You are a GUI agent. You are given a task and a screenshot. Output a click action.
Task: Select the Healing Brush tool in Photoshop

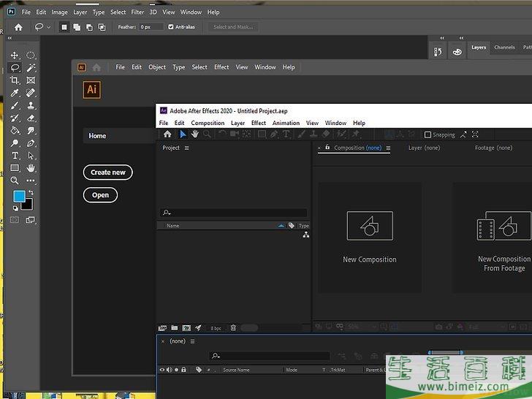coord(31,93)
